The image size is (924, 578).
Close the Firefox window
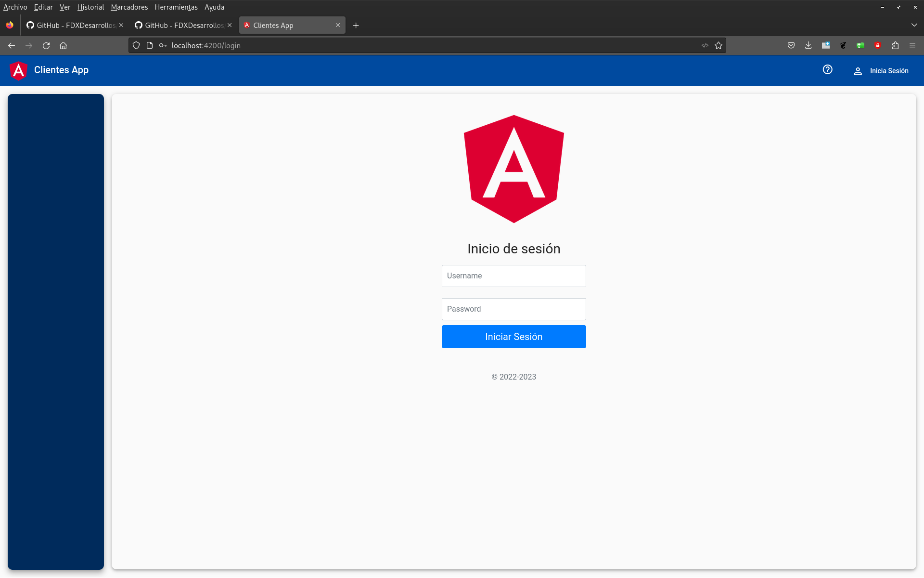click(x=915, y=7)
